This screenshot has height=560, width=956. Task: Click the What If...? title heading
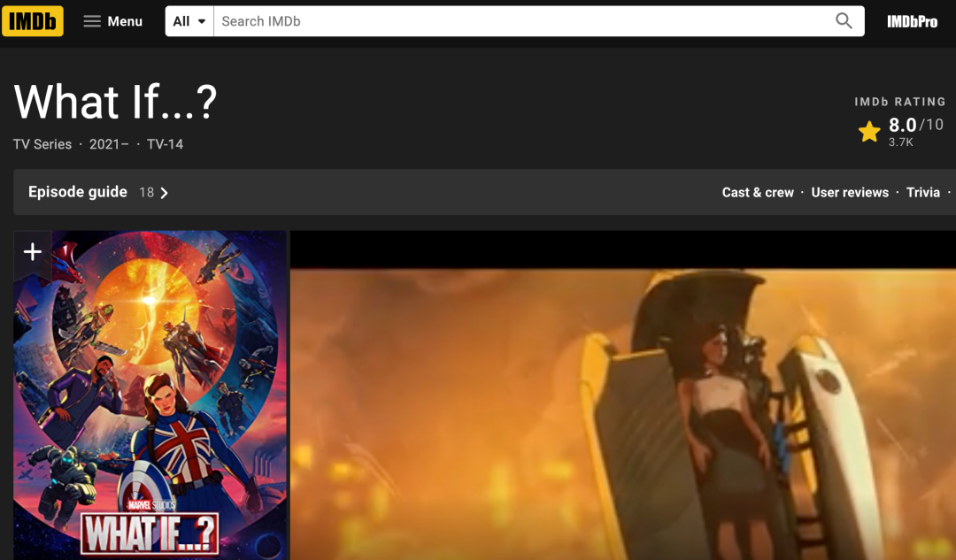tap(115, 101)
